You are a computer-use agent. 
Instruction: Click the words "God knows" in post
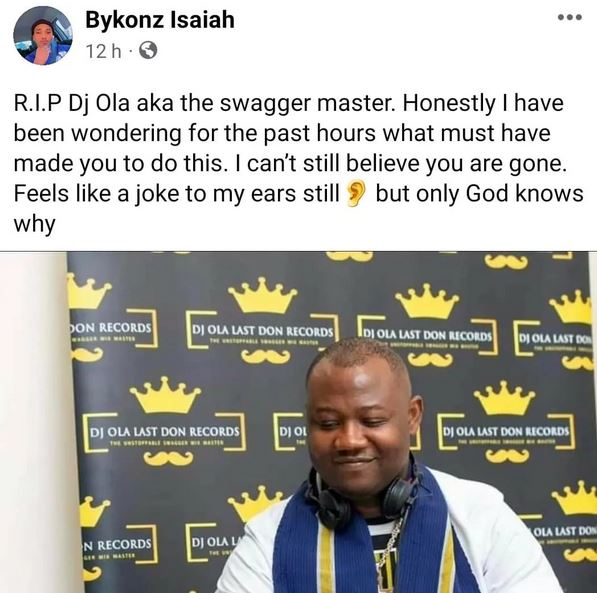click(524, 194)
